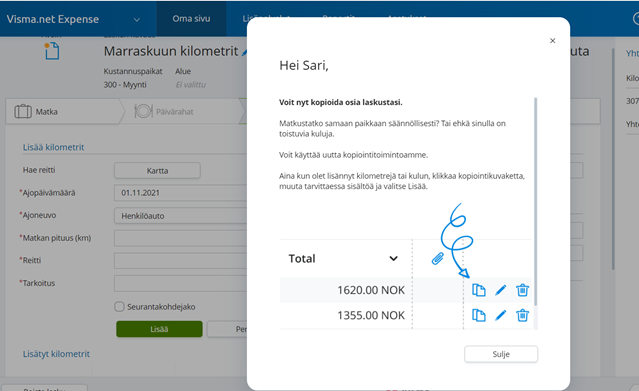This screenshot has width=639, height=391.
Task: Expand the Total column chevron
Action: 393,258
